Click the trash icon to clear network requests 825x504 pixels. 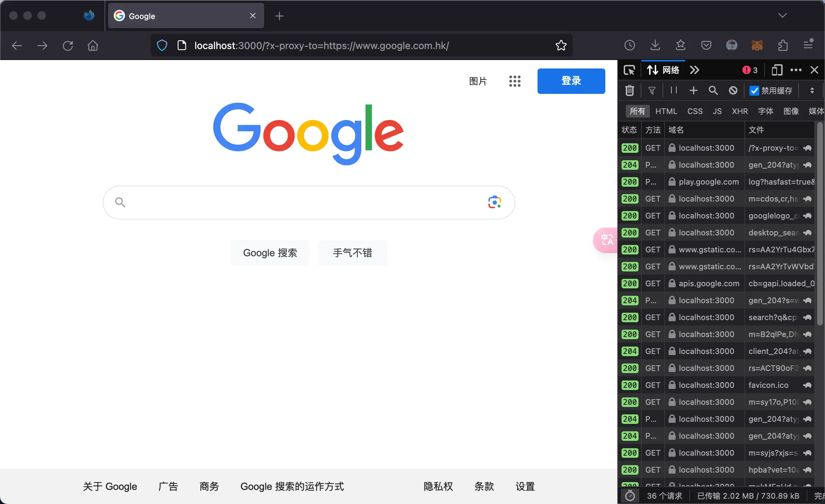[x=630, y=91]
